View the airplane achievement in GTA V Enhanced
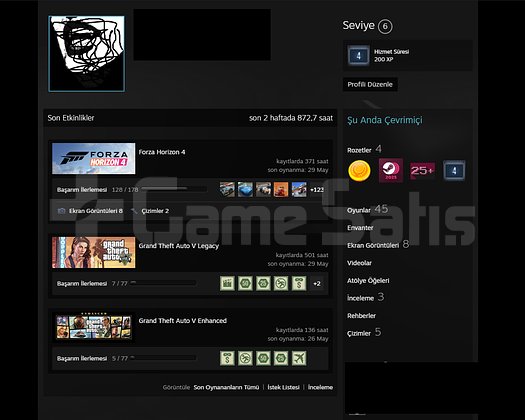Viewport: 525px width, 420px height. tap(299, 358)
